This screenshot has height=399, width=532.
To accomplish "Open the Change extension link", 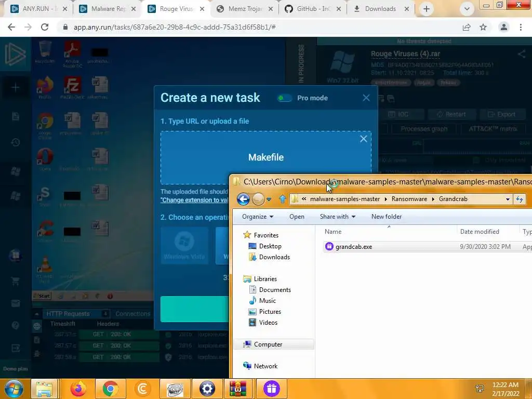I will point(195,200).
